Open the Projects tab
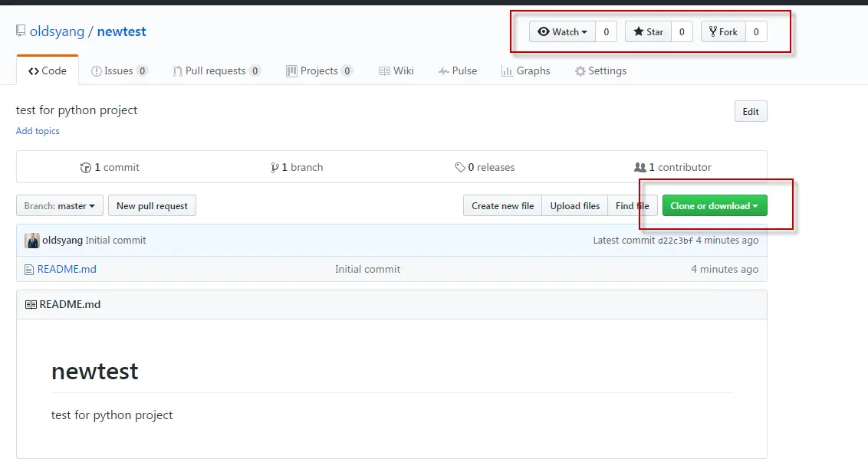Image resolution: width=868 pixels, height=475 pixels. 319,70
